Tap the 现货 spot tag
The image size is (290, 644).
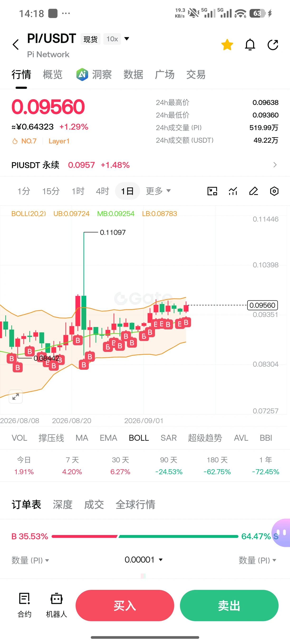click(x=90, y=39)
